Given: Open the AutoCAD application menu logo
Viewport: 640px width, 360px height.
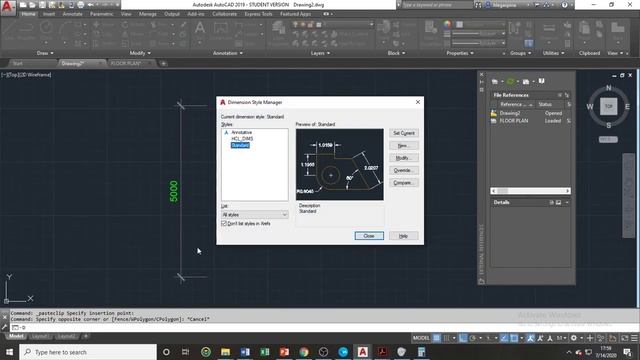Looking at the screenshot, I should coord(8,8).
